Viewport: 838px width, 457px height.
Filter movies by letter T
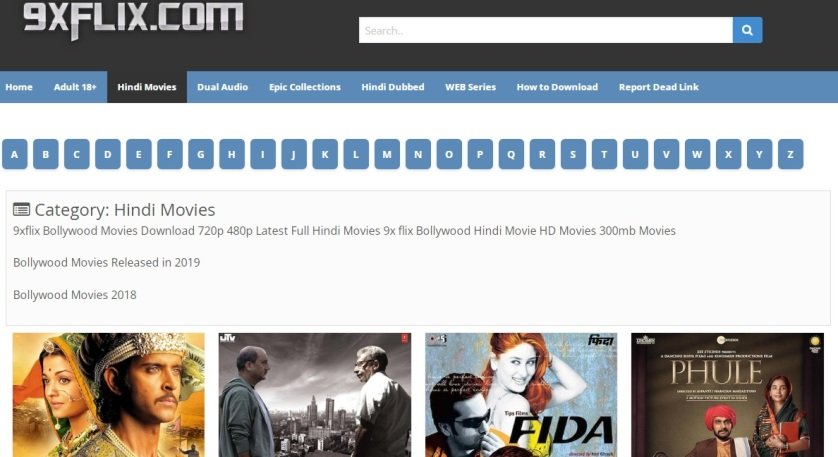pos(604,154)
